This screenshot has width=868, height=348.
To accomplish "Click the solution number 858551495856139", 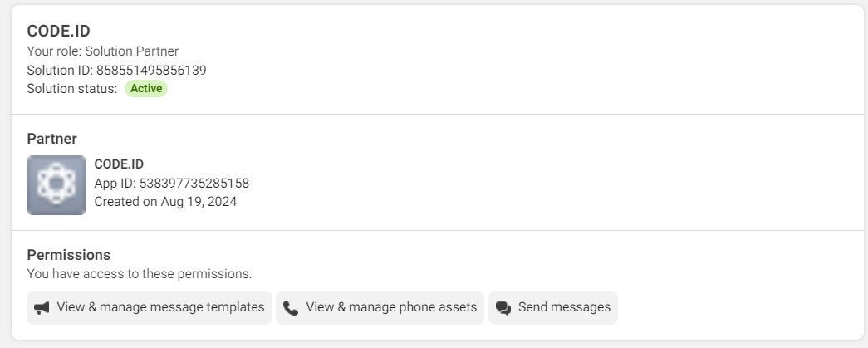I will tap(151, 71).
